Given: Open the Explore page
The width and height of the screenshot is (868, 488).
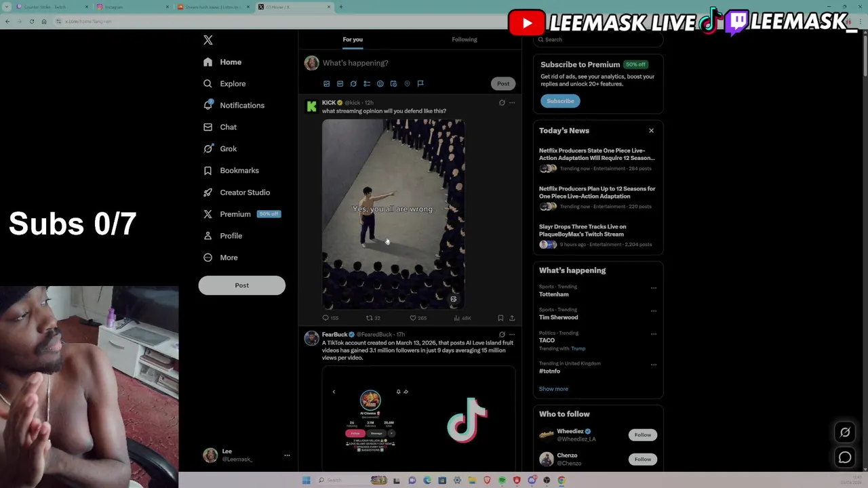Looking at the screenshot, I should (x=224, y=83).
